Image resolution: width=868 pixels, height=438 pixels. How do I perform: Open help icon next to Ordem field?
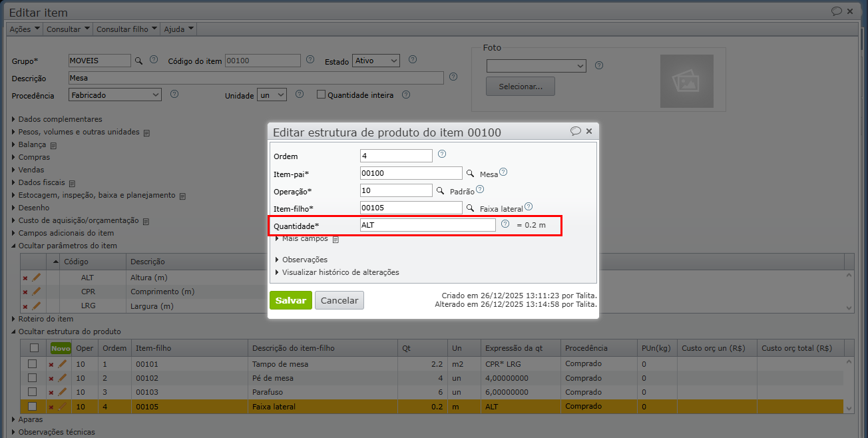point(442,154)
